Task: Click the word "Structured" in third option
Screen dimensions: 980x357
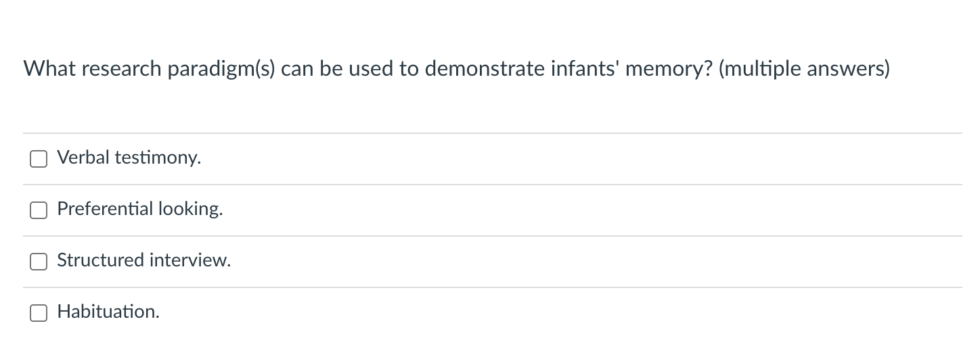Action: tap(100, 261)
